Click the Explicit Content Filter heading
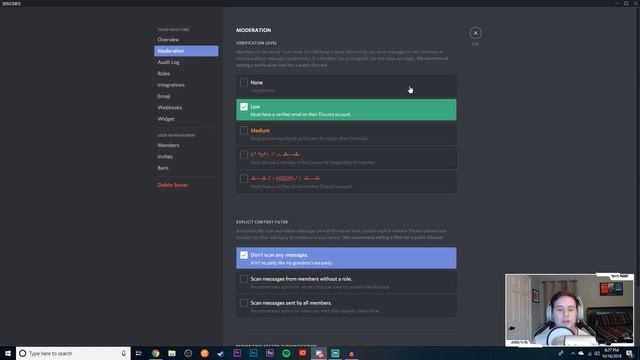640x360 pixels. click(262, 222)
